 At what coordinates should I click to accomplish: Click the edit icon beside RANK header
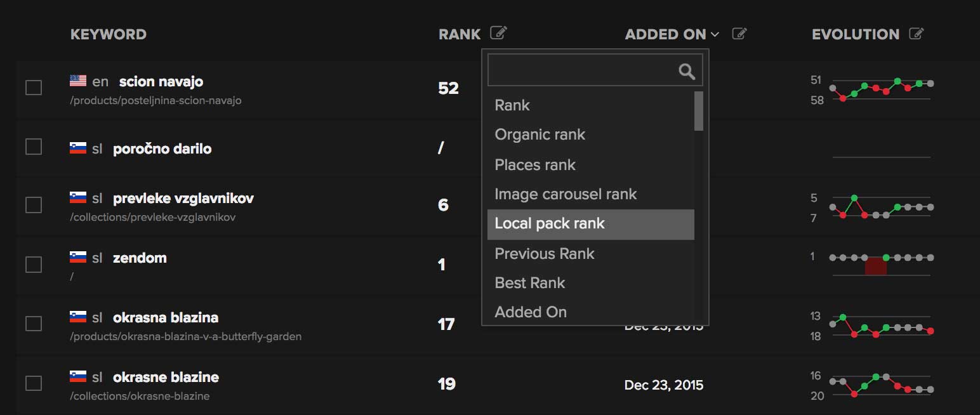click(499, 33)
